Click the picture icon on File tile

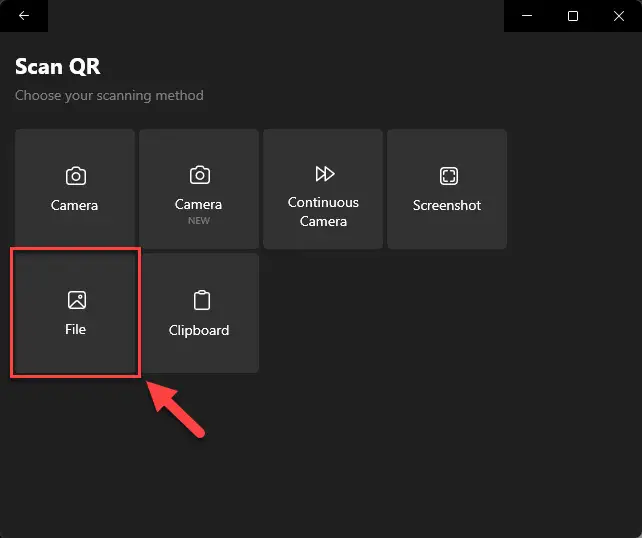pos(77,300)
